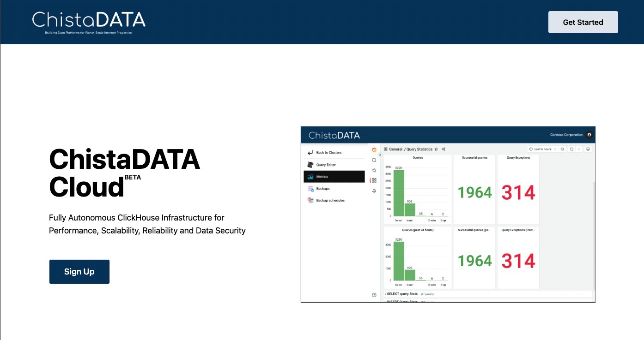
Task: Click the Query Exceptions (Past... panel title
Action: coord(518,230)
